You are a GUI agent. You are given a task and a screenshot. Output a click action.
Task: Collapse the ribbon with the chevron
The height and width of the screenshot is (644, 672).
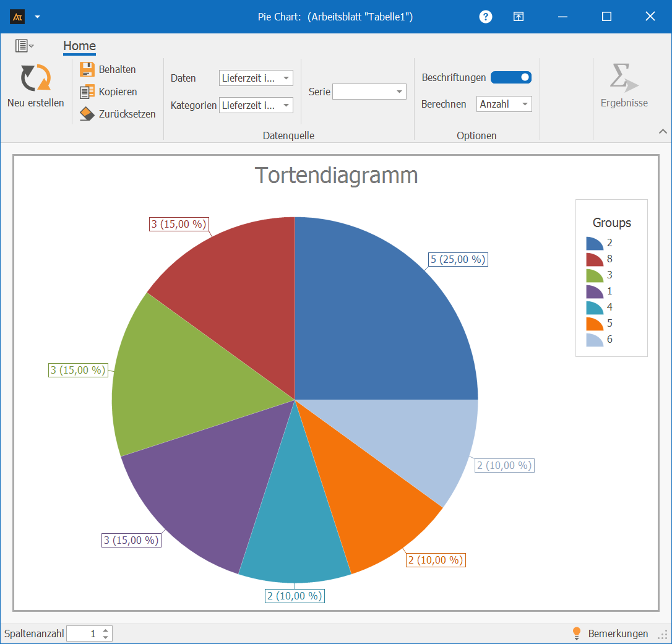point(663,131)
